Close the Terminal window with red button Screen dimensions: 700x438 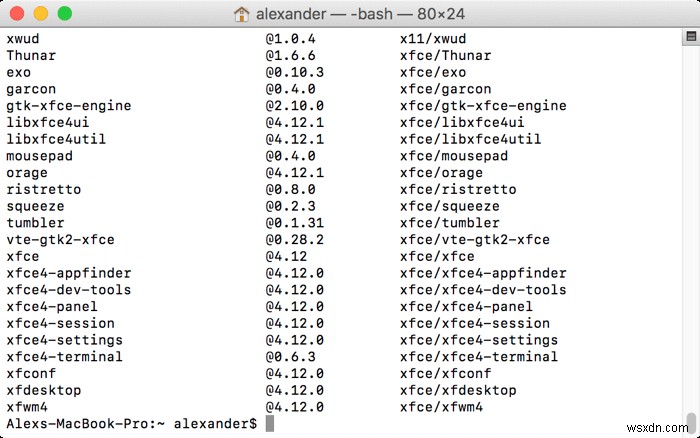(x=20, y=14)
